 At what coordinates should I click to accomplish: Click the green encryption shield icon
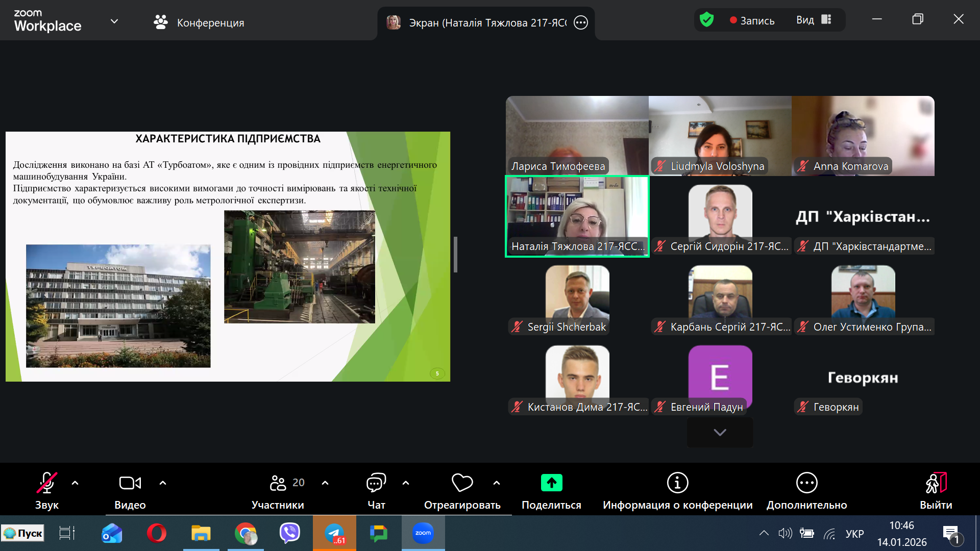coord(706,20)
